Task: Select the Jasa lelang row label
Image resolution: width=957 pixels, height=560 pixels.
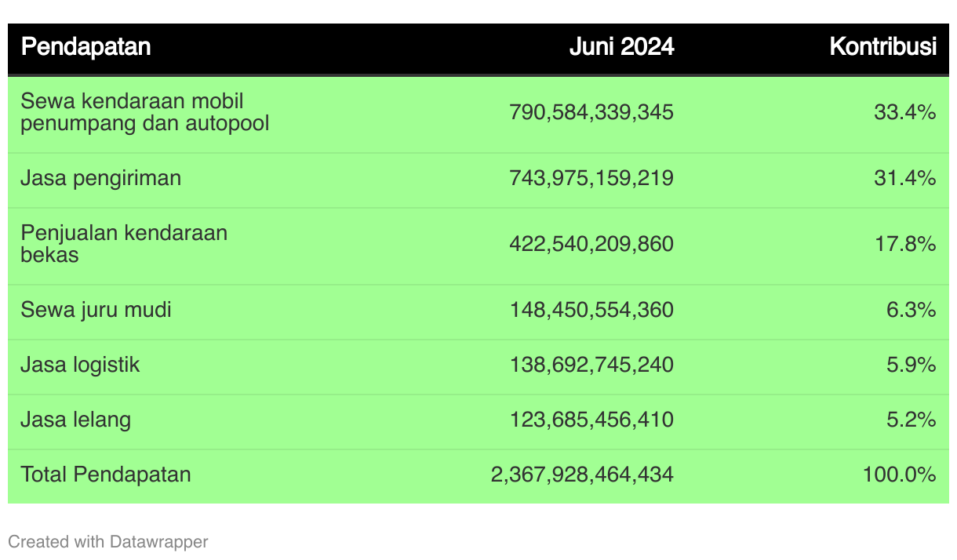Action: [x=75, y=420]
